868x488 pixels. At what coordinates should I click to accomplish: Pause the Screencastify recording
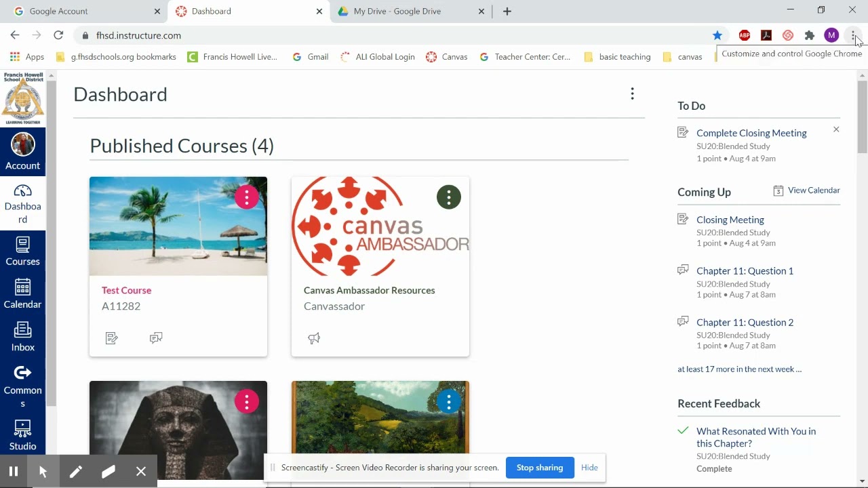(x=14, y=472)
